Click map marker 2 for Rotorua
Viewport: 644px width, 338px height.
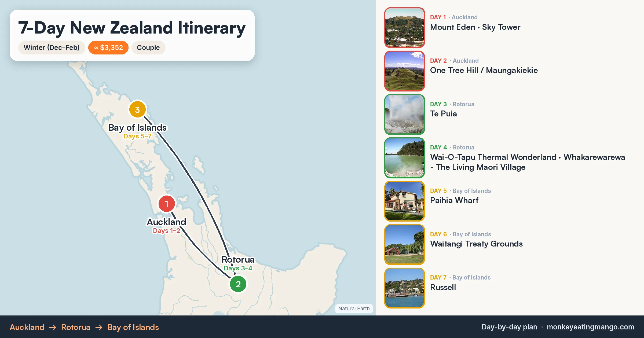point(238,284)
